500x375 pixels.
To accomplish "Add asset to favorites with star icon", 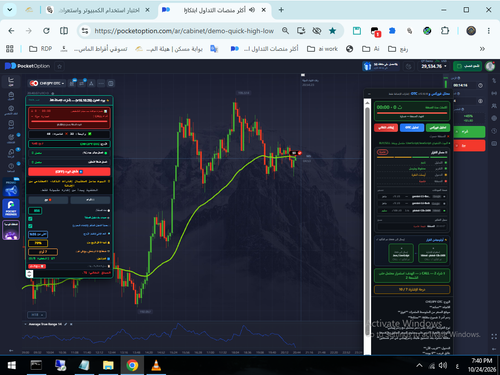I will pyautogui.click(x=60, y=66).
